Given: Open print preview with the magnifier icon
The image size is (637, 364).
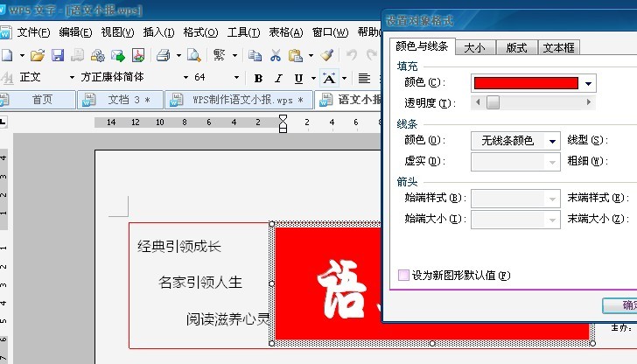Looking at the screenshot, I should click(193, 55).
